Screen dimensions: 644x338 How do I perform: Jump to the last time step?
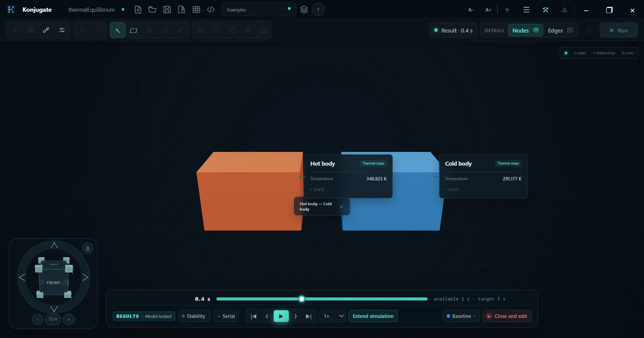309,316
